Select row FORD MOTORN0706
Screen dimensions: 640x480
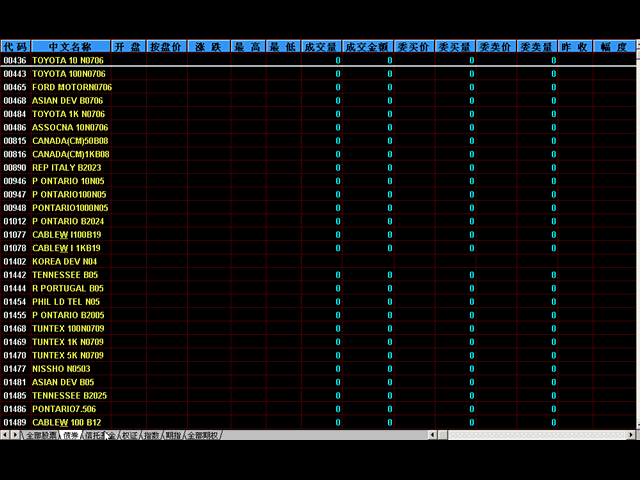[x=318, y=87]
